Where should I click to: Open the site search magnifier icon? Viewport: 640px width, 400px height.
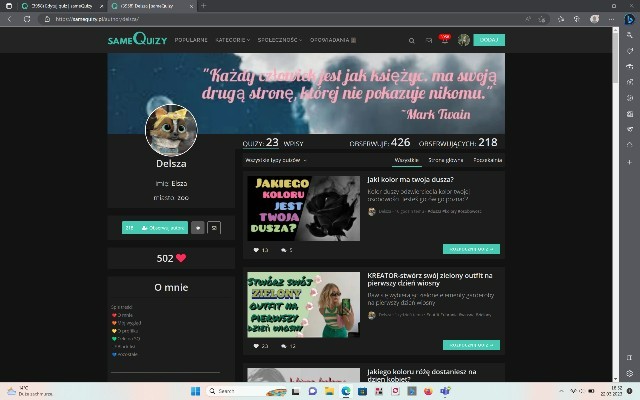[x=412, y=40]
